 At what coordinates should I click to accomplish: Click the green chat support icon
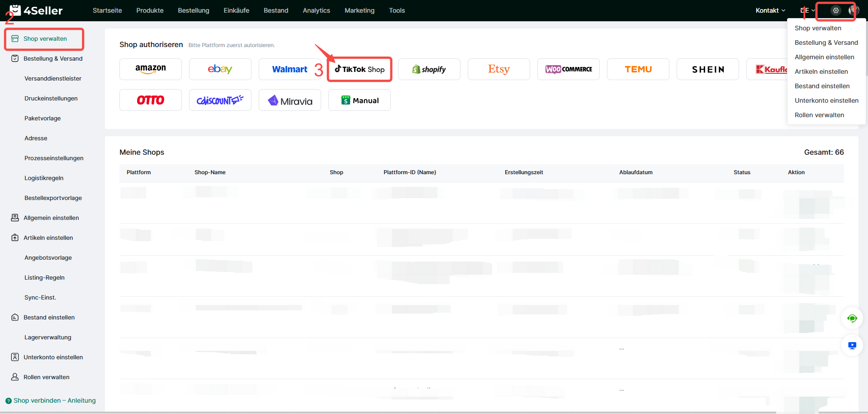click(852, 319)
